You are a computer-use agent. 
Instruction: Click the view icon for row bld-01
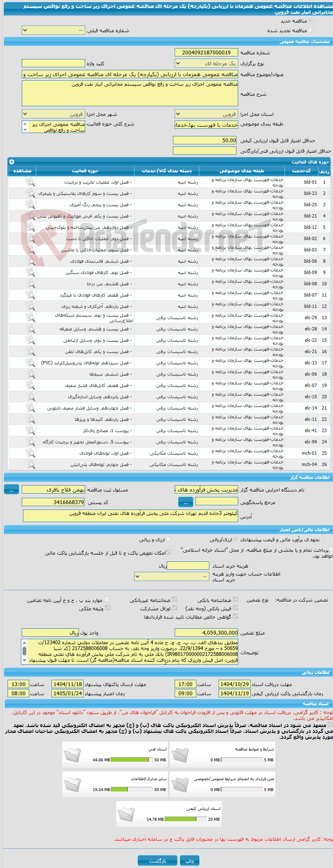(30, 182)
